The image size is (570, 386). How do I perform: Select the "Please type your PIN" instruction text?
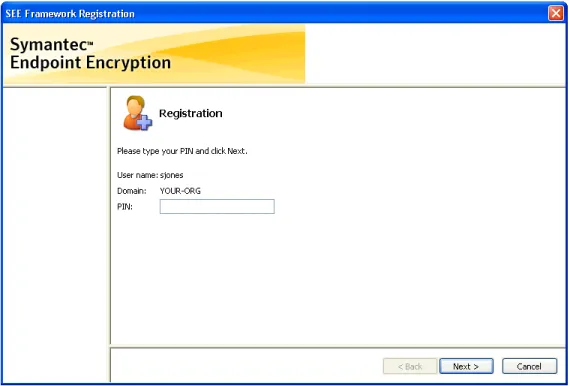click(x=182, y=151)
